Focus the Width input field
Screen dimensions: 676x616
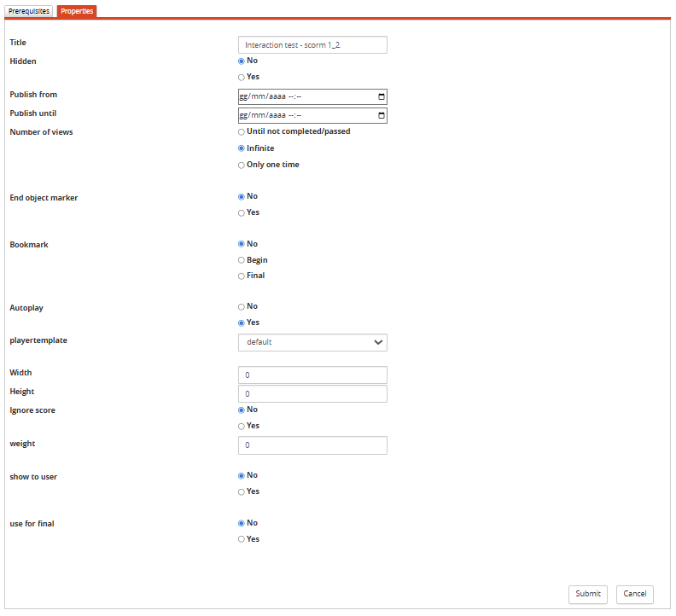pyautogui.click(x=312, y=375)
